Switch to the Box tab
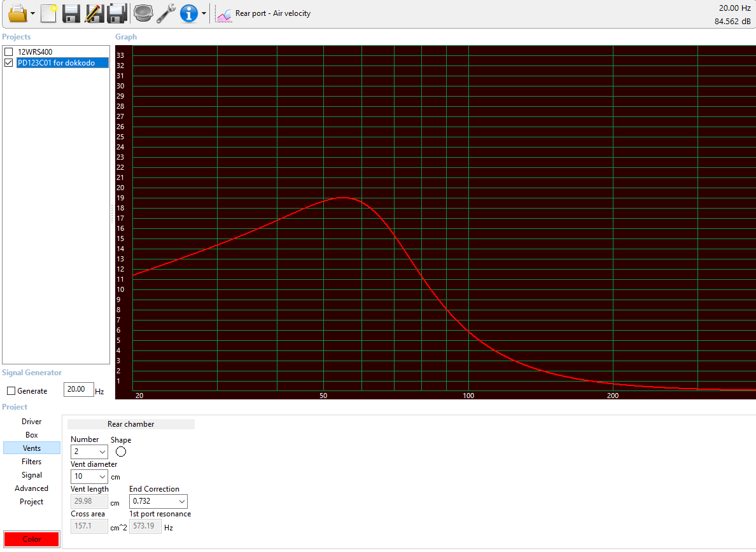 pyautogui.click(x=32, y=435)
